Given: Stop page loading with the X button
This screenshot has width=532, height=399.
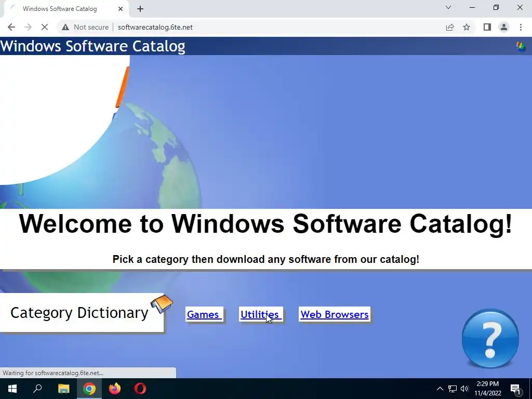Looking at the screenshot, I should coord(45,27).
